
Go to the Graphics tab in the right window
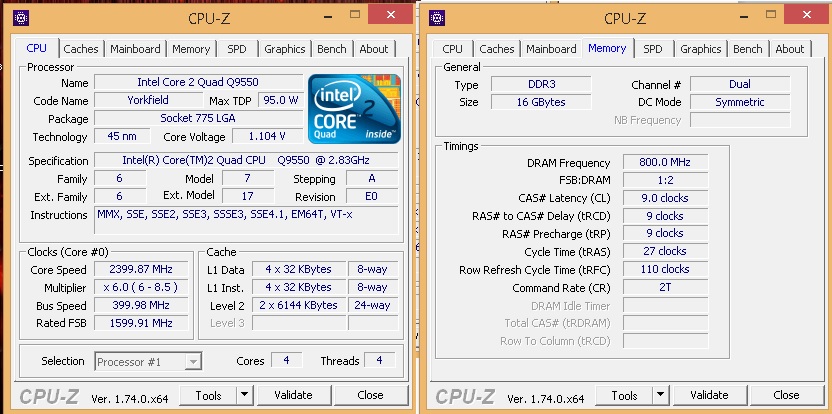[700, 49]
